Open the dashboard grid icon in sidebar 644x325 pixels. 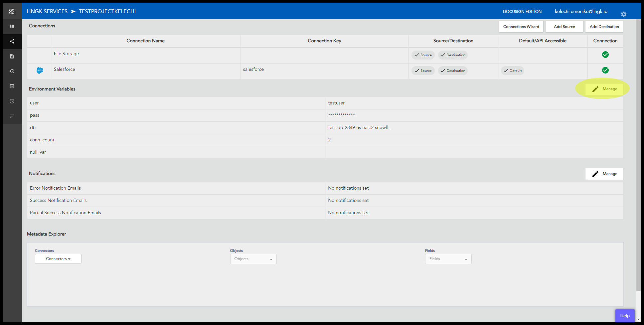(12, 26)
